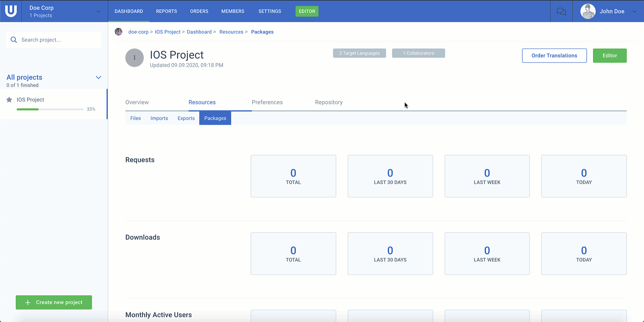The width and height of the screenshot is (644, 322).
Task: Open ORDERS in the top navigation
Action: click(x=199, y=11)
